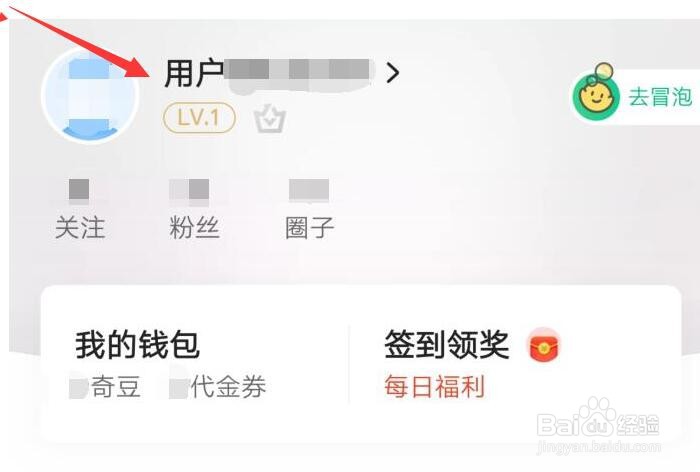The height and width of the screenshot is (472, 700).
Task: Open the LV.1 level badge
Action: (199, 118)
